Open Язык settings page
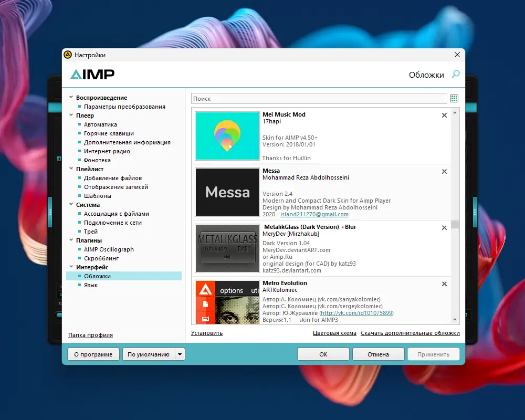Screen dimensions: 525x420 click(91, 285)
